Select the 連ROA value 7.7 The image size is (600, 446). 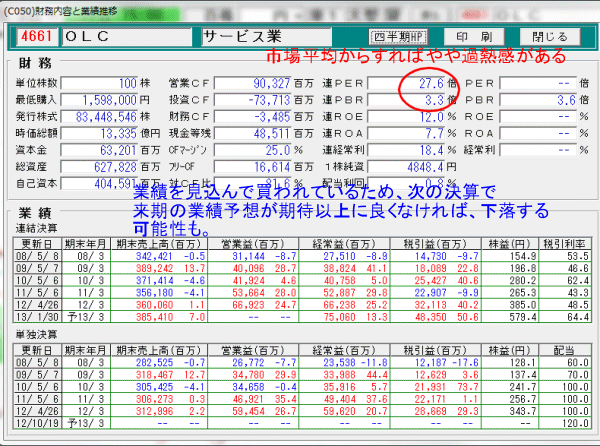point(406,133)
